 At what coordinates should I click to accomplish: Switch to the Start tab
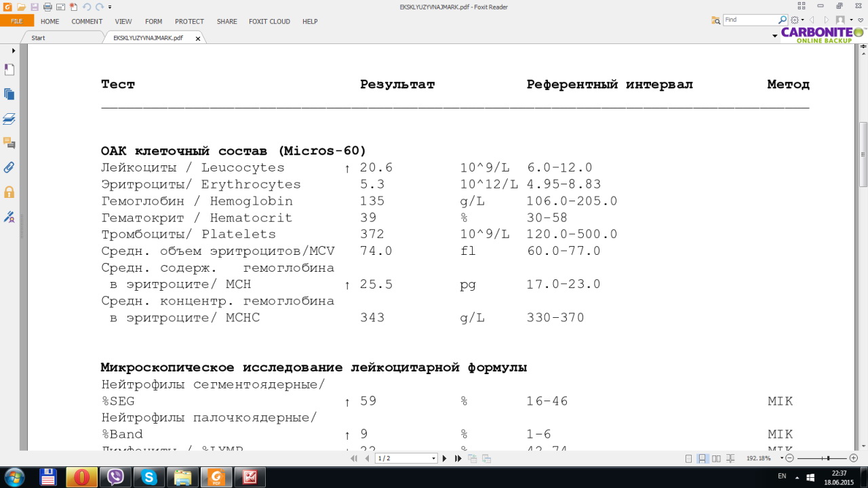coord(39,38)
